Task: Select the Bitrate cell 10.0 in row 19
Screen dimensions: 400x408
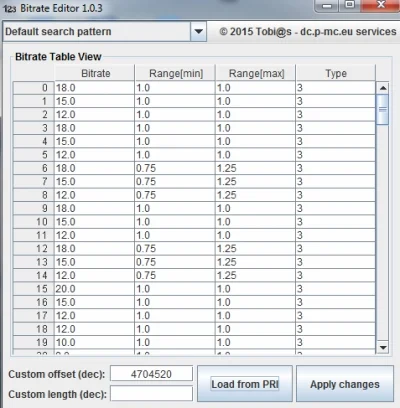Action: [95, 342]
